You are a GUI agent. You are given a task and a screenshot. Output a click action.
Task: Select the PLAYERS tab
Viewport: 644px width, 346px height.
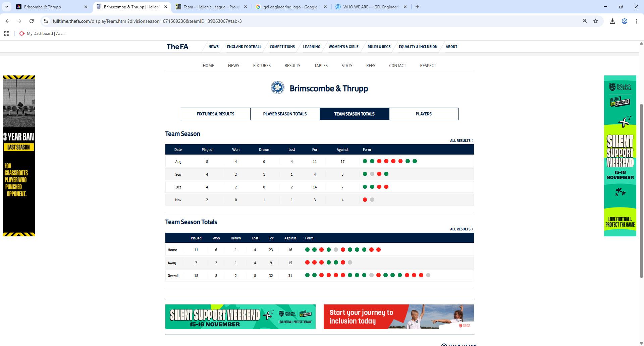point(424,114)
